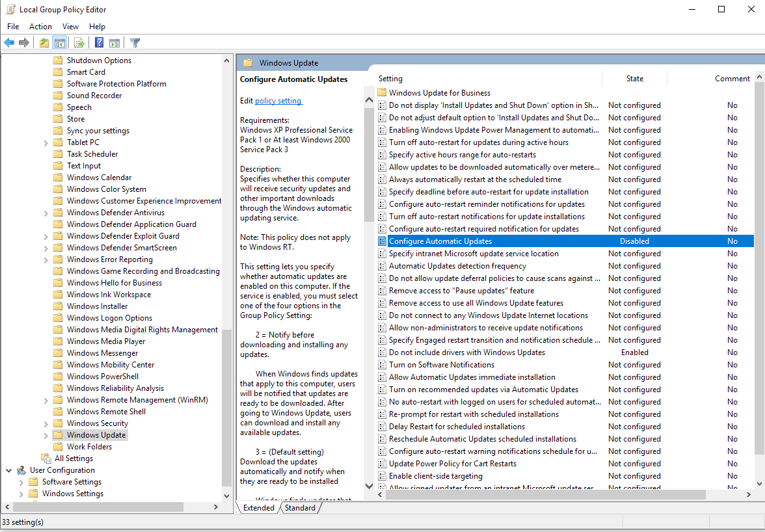The width and height of the screenshot is (765, 532).
Task: Expand the Windows Security tree node
Action: point(46,424)
